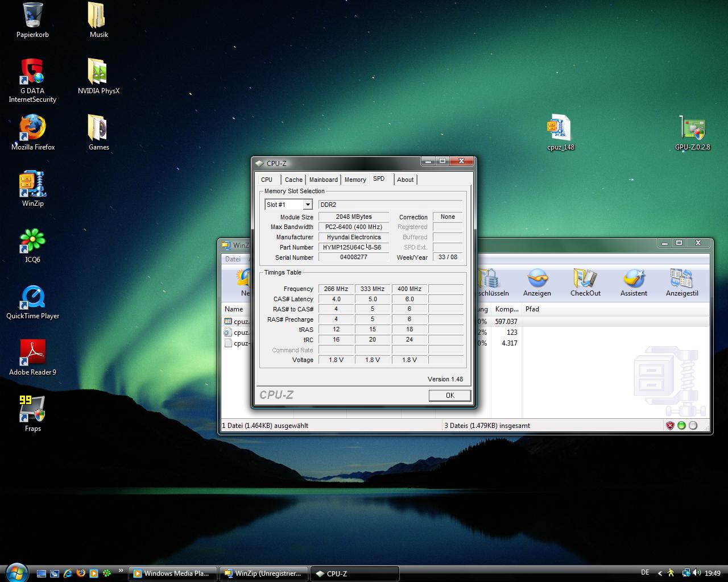Click WinZip taskbar button
Image resolution: width=728 pixels, height=582 pixels.
click(x=264, y=573)
